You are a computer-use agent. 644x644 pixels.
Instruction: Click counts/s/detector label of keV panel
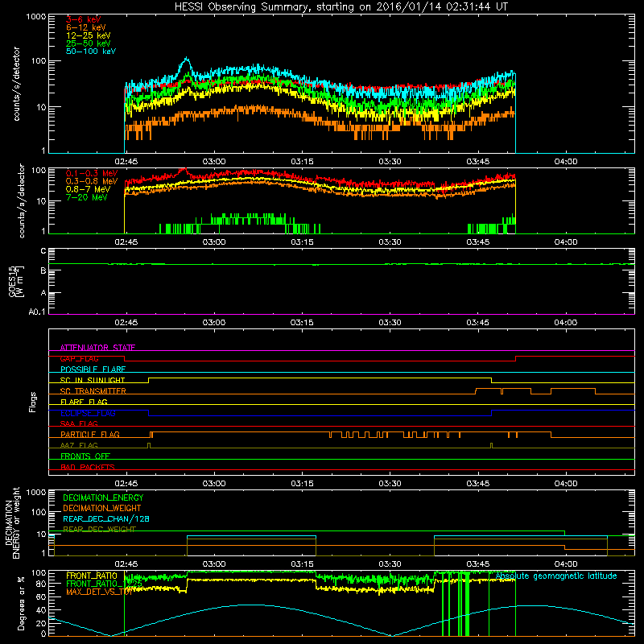click(x=16, y=84)
